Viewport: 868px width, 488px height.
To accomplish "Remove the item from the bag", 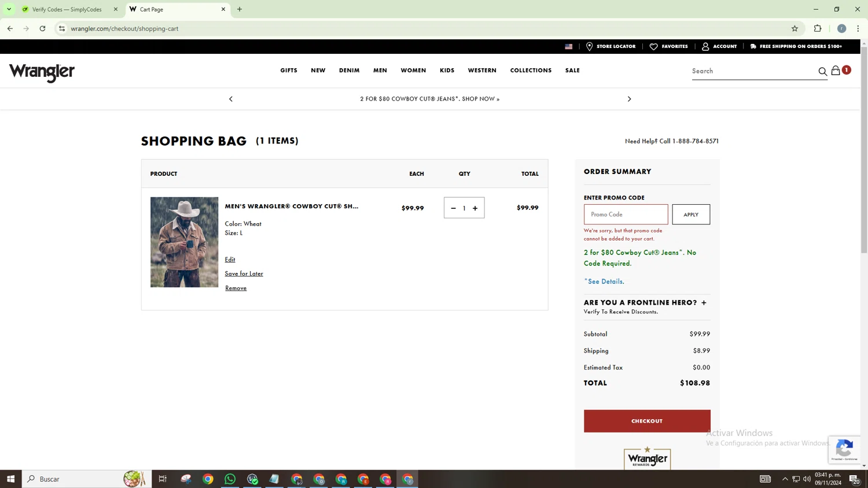I will pyautogui.click(x=236, y=288).
